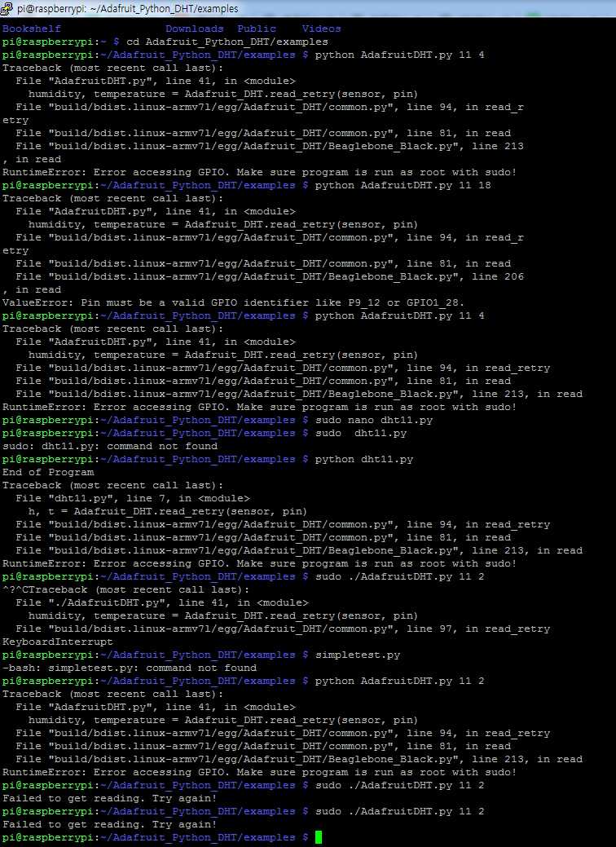Click the 'python dht11.py' command
Screen dimensions: 616x847
pyautogui.click(x=364, y=459)
